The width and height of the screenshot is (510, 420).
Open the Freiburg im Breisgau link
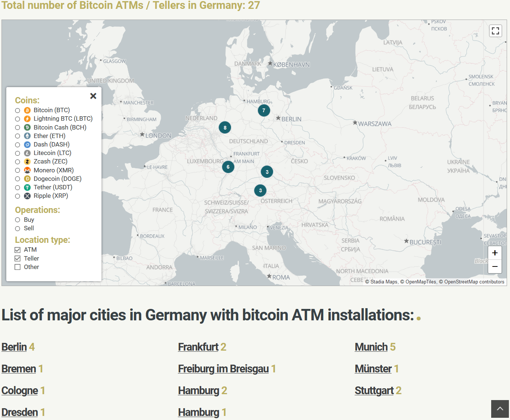click(223, 369)
